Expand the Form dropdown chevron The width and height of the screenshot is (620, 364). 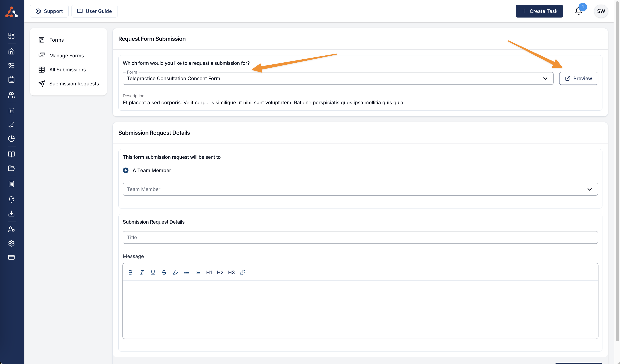point(545,78)
